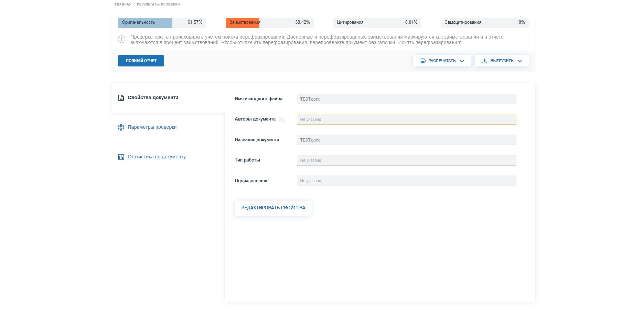Click the Подразделение field
644x313 pixels.
[406, 181]
